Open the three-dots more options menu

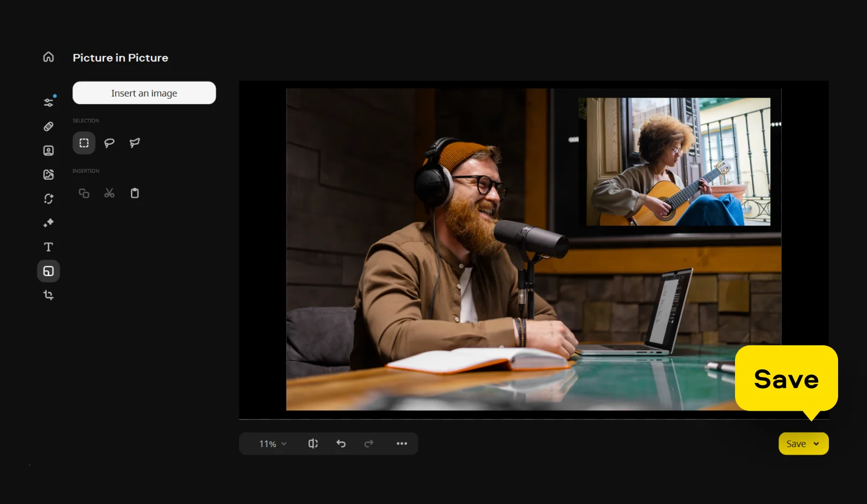(402, 443)
